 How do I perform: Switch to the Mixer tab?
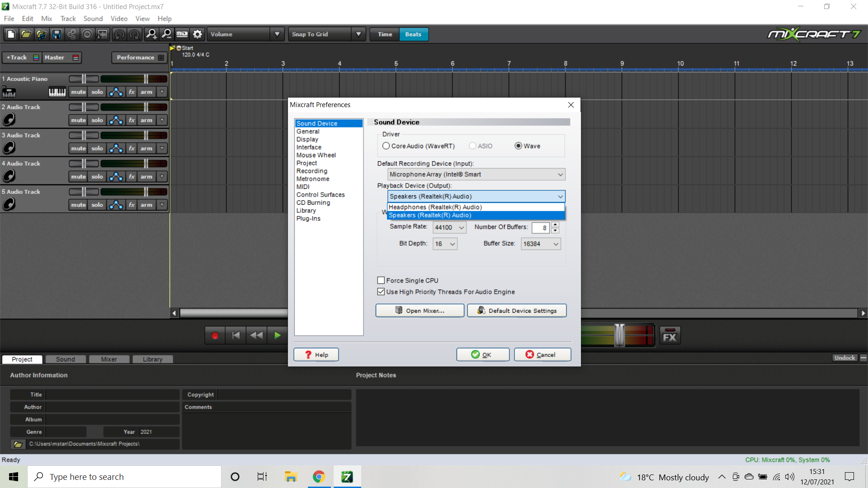109,359
